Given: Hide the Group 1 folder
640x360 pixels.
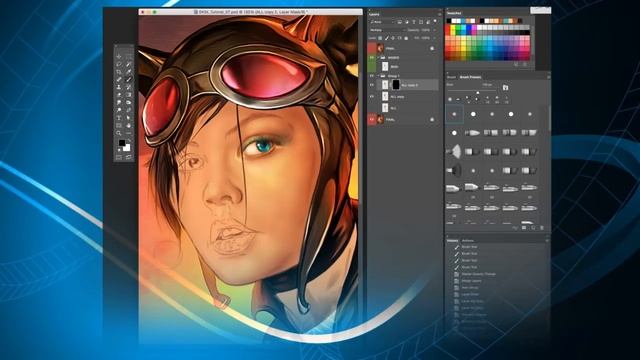Looking at the screenshot, I should tap(371, 76).
